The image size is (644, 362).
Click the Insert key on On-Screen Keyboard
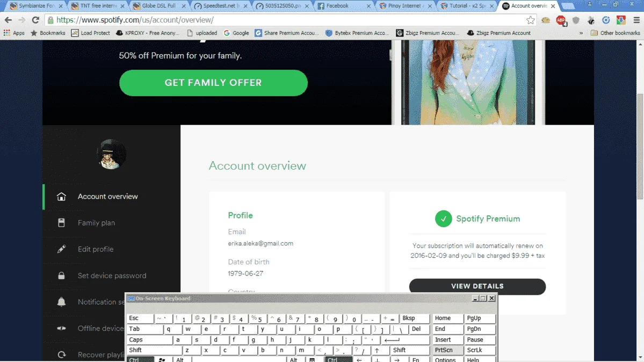pos(447,340)
